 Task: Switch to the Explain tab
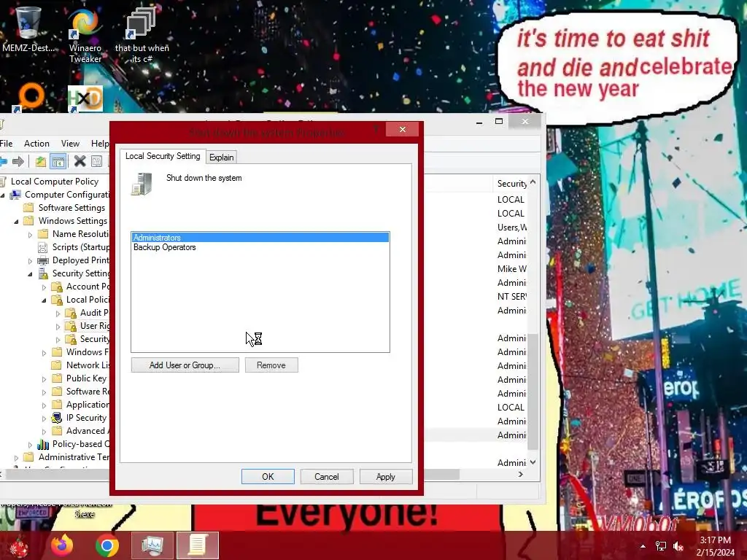point(222,157)
